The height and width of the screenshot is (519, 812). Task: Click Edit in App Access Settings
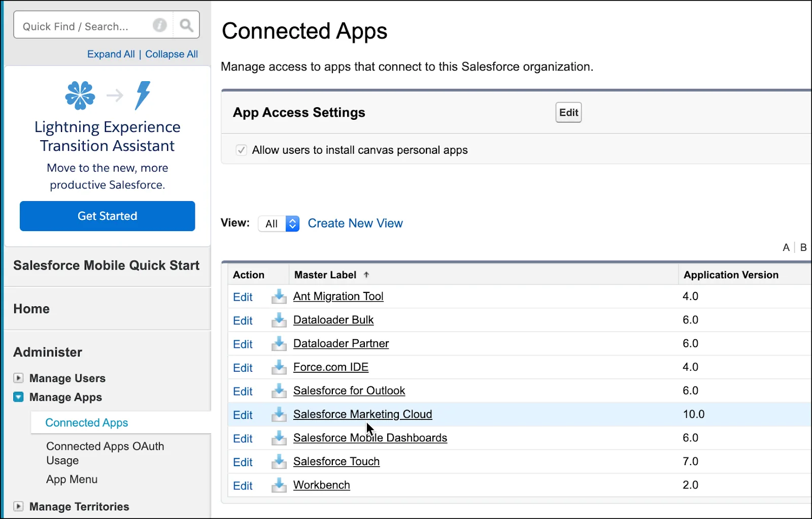click(x=568, y=112)
